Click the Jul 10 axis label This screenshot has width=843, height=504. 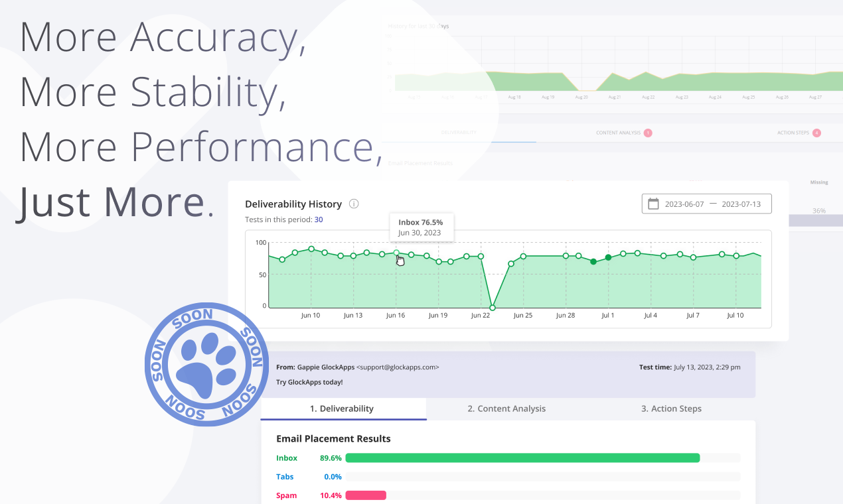[735, 316]
